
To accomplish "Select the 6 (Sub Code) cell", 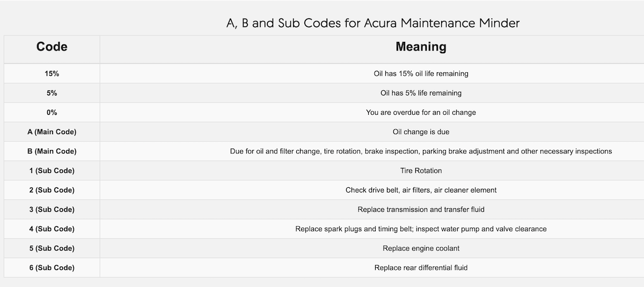I will 52,267.
